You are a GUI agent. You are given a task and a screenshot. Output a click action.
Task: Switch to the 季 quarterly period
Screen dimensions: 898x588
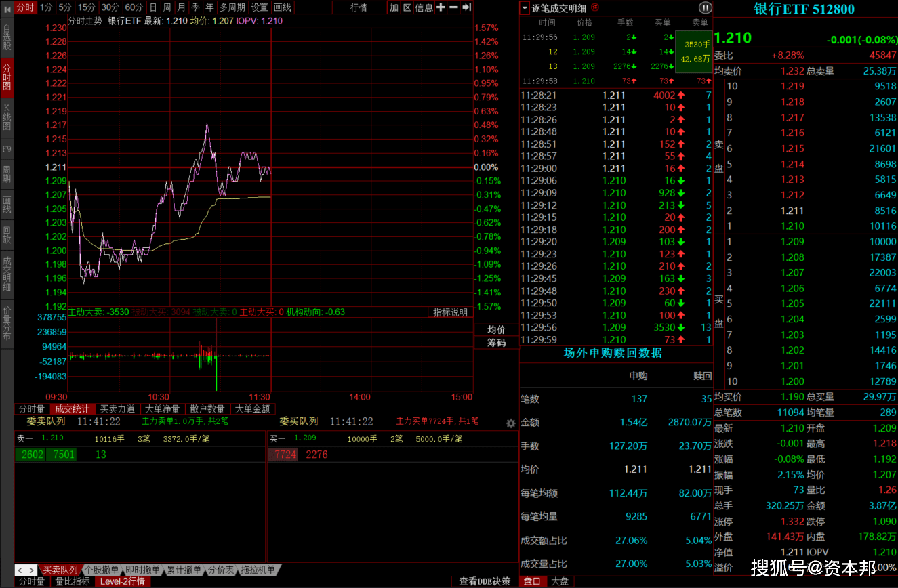pos(195,7)
